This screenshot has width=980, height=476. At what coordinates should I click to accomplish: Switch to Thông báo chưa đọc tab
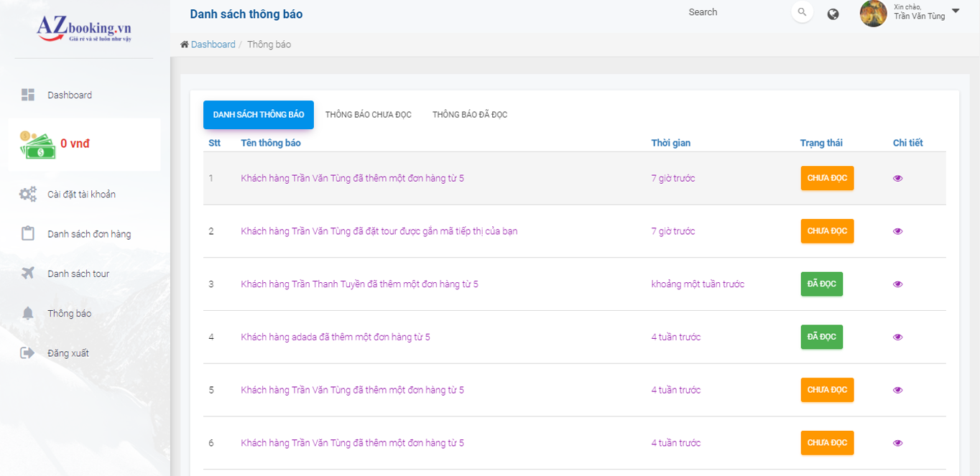click(x=368, y=115)
